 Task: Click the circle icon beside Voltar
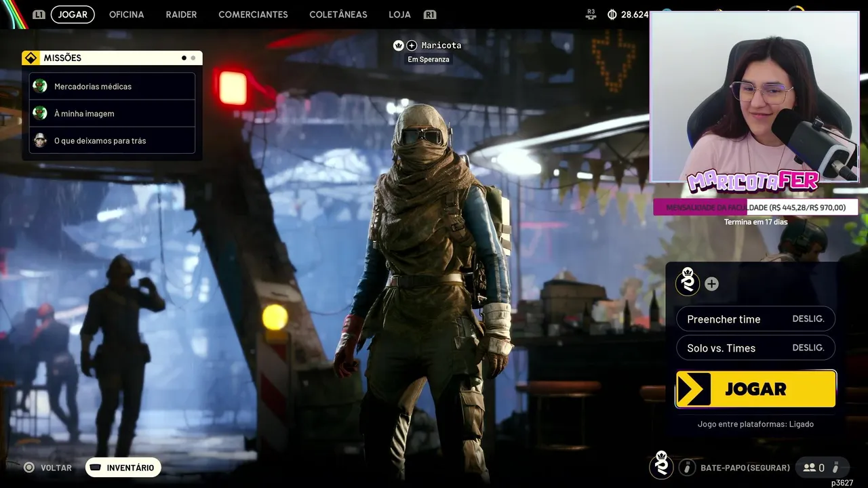point(29,468)
